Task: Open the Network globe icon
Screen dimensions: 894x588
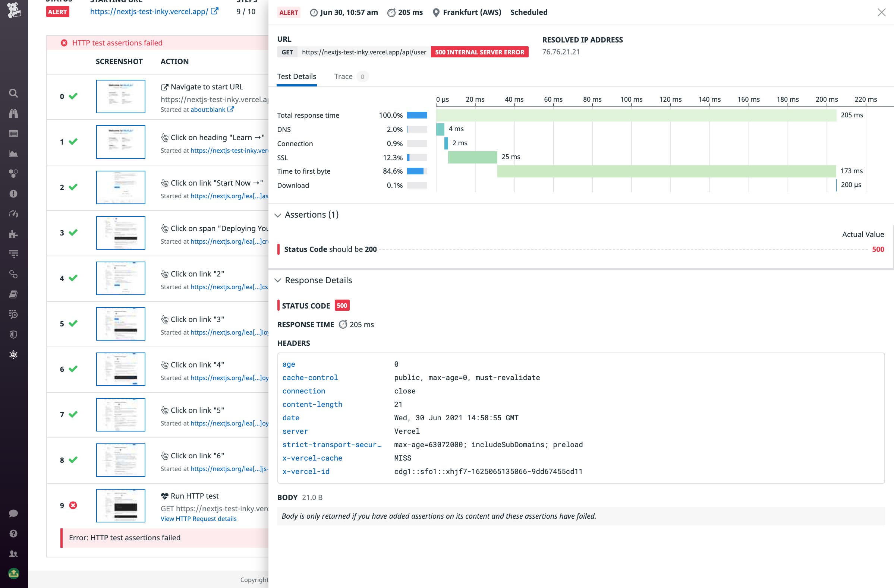Action: (x=13, y=355)
